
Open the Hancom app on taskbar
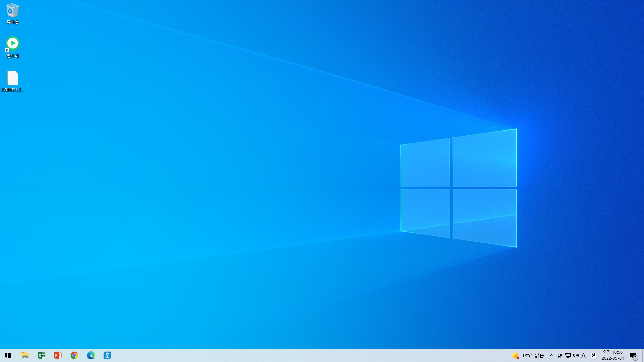coord(107,355)
